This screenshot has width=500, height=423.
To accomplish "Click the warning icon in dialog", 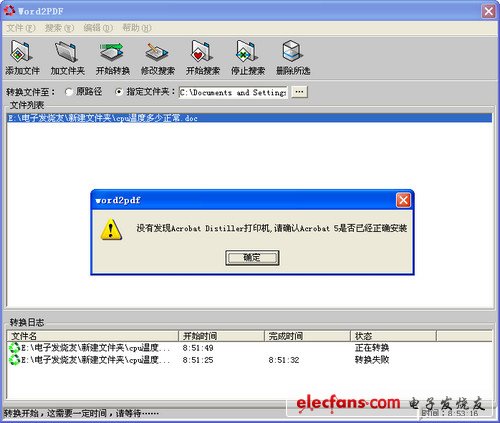I will coord(111,230).
